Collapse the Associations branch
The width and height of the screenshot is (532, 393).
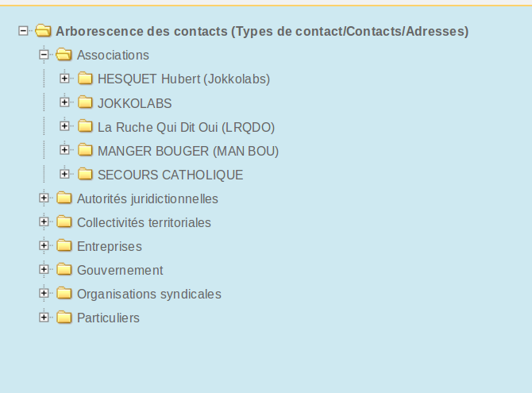[x=44, y=55]
